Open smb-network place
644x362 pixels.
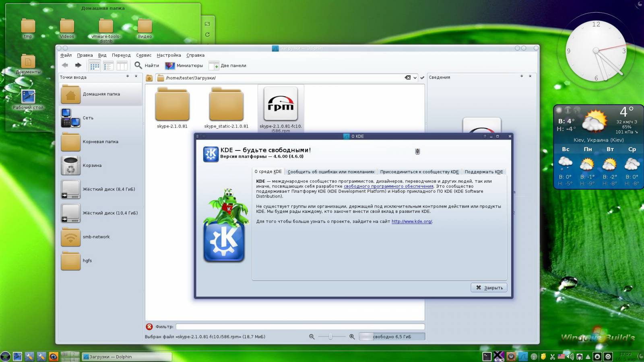pos(101,237)
